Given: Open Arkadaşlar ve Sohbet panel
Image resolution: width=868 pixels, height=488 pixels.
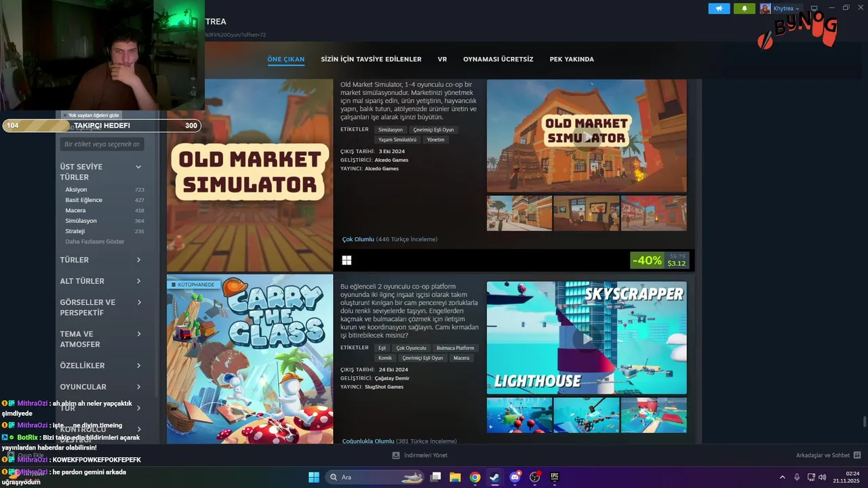Looking at the screenshot, I should point(823,455).
